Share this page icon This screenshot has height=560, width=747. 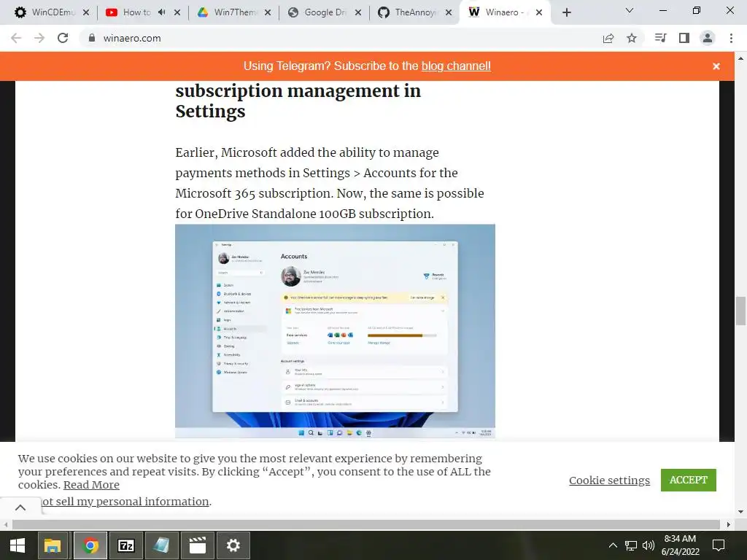tap(608, 38)
